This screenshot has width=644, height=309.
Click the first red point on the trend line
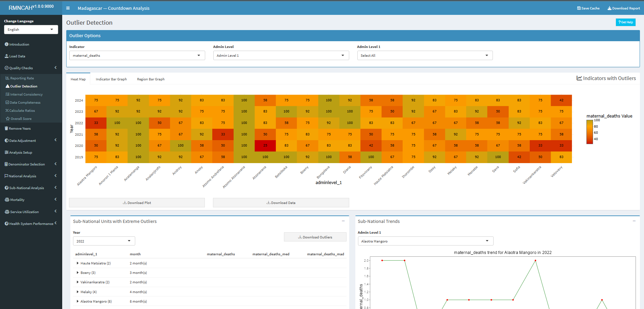pyautogui.click(x=382, y=260)
